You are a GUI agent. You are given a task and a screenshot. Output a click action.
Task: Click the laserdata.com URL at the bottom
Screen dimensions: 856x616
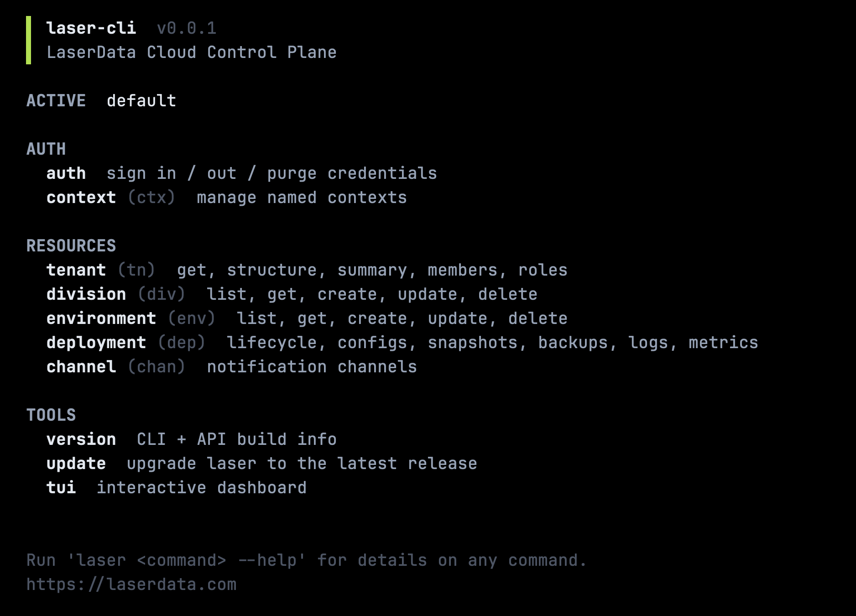(x=131, y=585)
